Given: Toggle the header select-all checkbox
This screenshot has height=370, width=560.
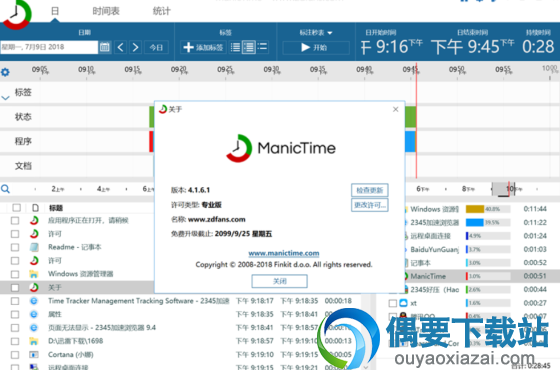Looking at the screenshot, I should click(16, 208).
